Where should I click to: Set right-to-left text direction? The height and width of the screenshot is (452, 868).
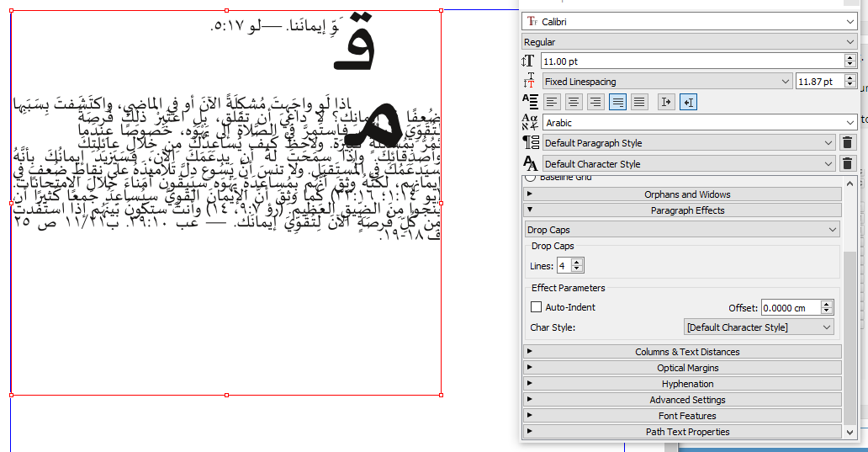click(688, 102)
